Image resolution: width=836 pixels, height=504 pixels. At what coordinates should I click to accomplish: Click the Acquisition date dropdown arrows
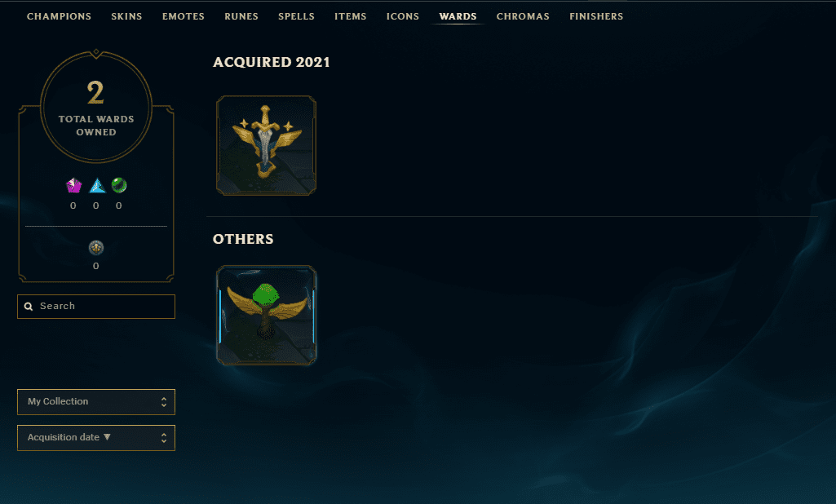coord(164,438)
